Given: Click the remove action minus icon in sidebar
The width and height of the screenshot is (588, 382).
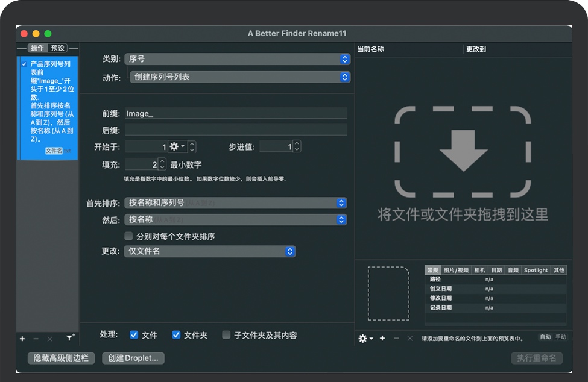Looking at the screenshot, I should [36, 339].
